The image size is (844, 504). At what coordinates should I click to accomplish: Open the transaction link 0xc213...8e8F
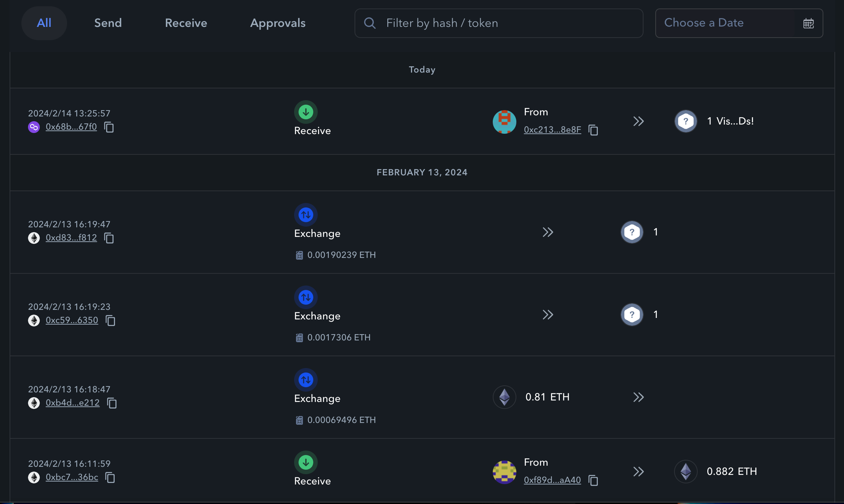(x=552, y=130)
